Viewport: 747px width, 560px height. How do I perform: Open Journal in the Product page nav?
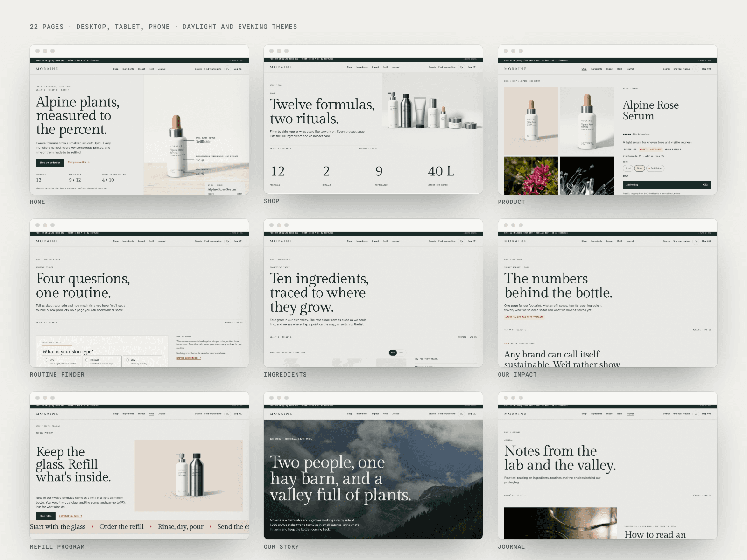[630, 69]
